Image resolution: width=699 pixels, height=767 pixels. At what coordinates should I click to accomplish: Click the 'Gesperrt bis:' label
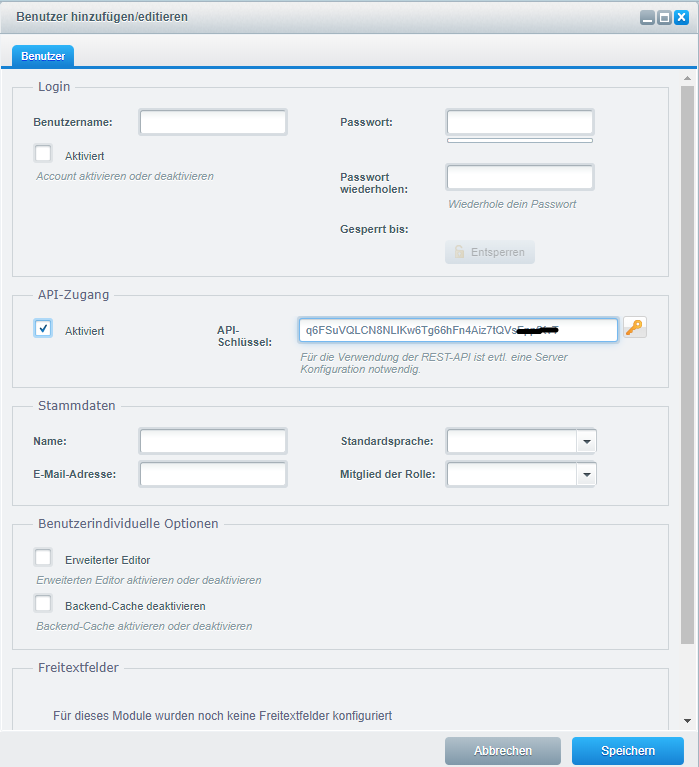pyautogui.click(x=374, y=229)
